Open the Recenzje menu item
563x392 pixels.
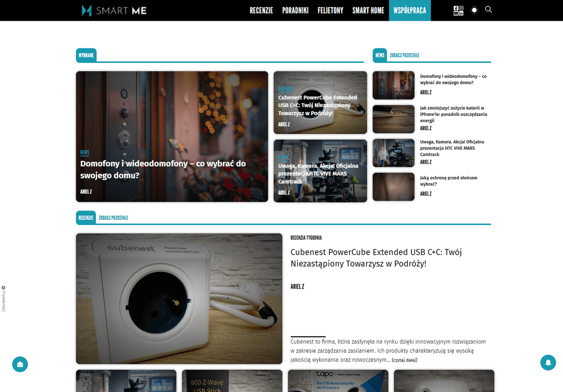pos(261,11)
